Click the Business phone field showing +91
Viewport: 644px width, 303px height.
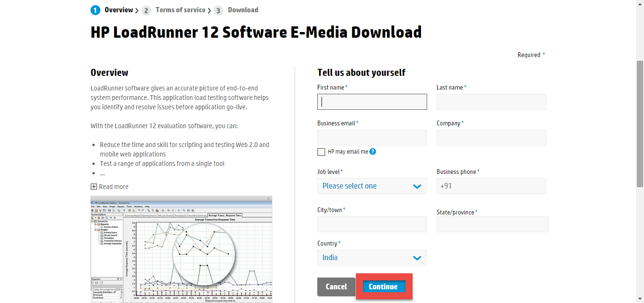[x=491, y=186]
